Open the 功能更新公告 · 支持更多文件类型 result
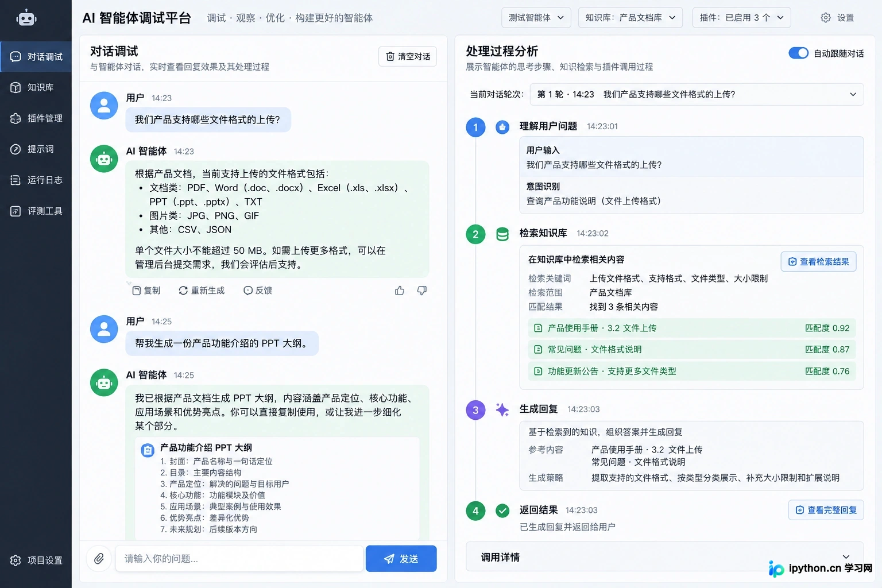Viewport: 882px width, 588px height. pos(691,371)
